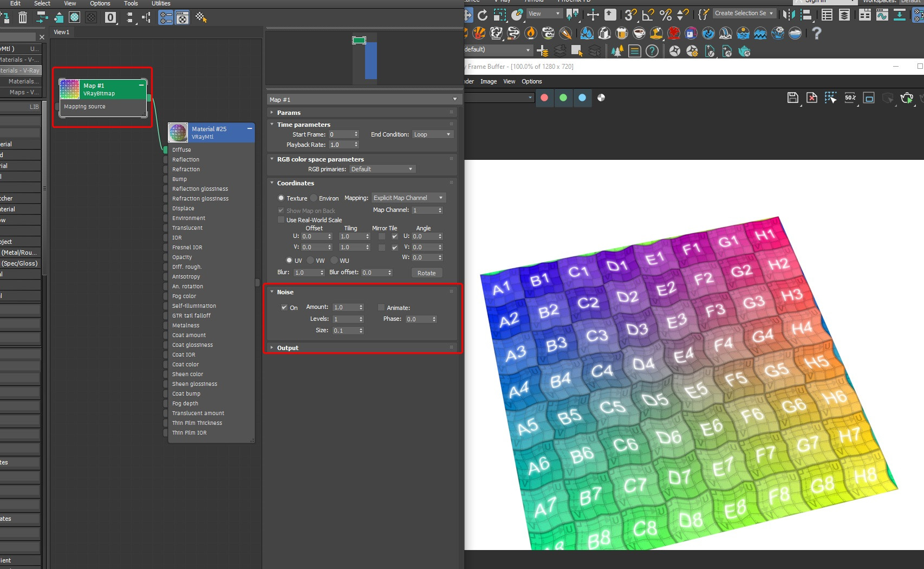Viewport: 924px width, 569px height.
Task: Collapse the Coordinates rollout
Action: [362, 183]
